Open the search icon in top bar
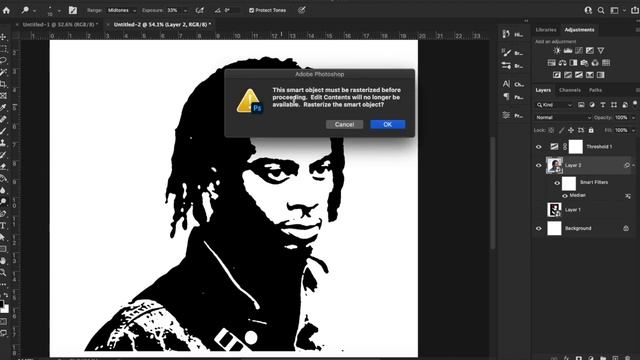This screenshot has width=640, height=360. point(601,11)
